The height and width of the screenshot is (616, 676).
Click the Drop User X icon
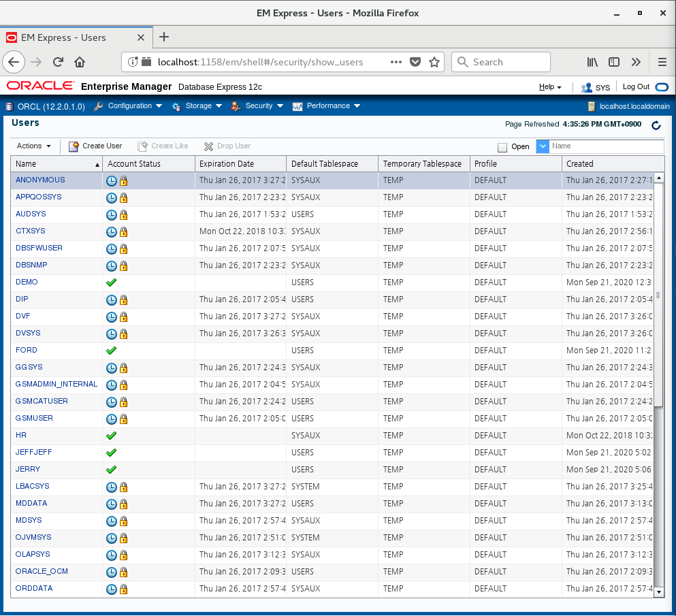209,146
